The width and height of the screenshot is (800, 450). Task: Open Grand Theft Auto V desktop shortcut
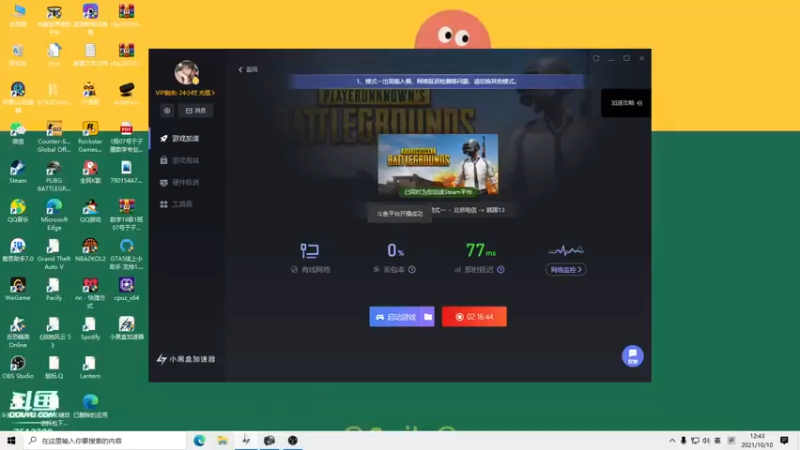point(54,255)
